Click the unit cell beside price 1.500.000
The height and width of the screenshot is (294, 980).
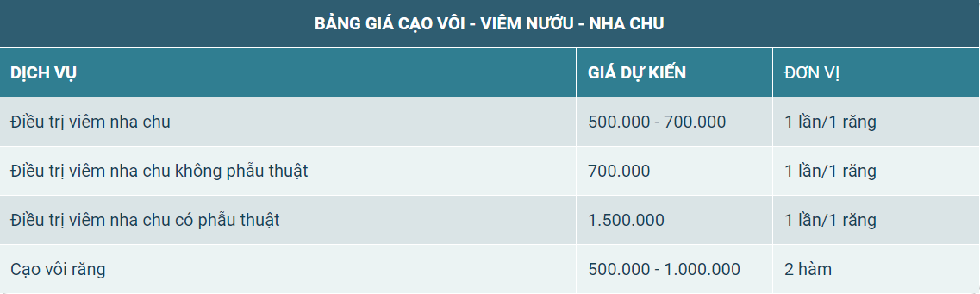[x=830, y=220]
